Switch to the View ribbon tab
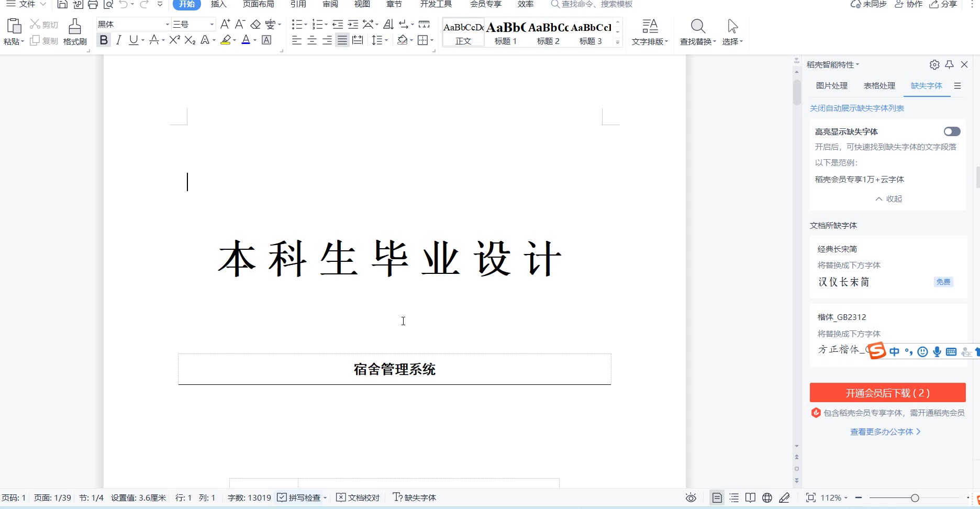 362,4
